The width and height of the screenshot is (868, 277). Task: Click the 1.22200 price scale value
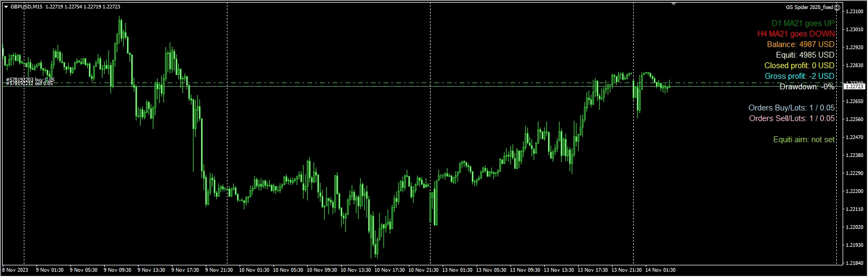click(x=856, y=191)
